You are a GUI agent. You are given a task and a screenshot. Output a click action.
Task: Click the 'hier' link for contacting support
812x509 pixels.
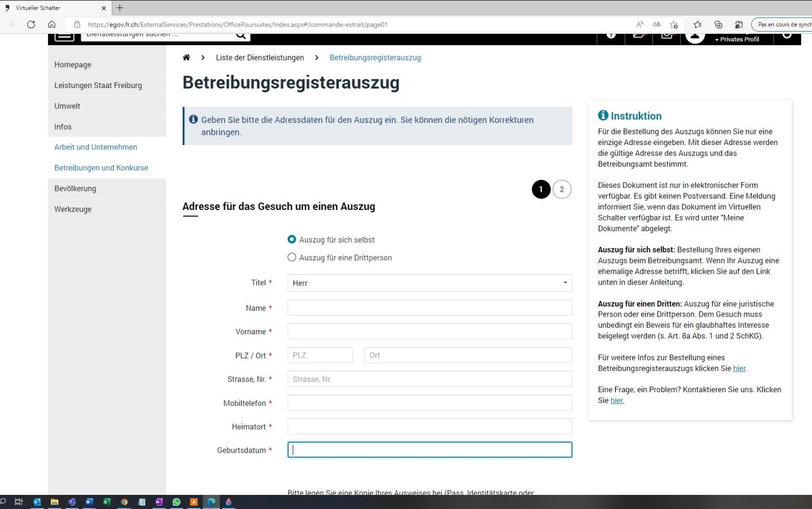click(x=617, y=400)
